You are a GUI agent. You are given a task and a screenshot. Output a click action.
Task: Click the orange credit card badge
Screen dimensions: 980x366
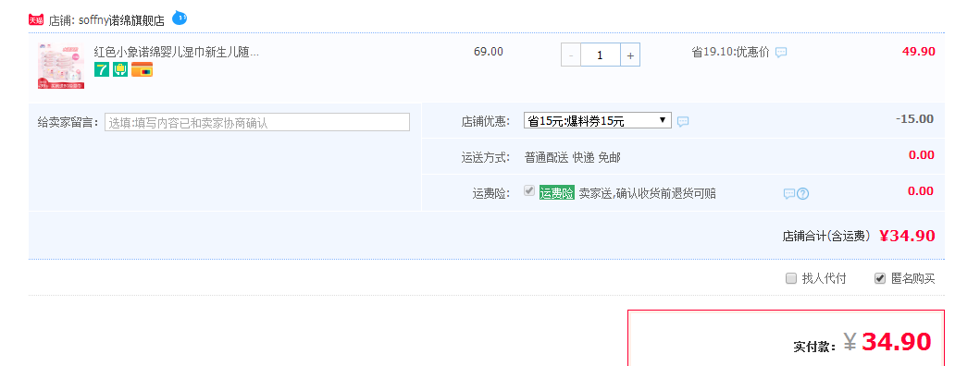pyautogui.click(x=142, y=69)
